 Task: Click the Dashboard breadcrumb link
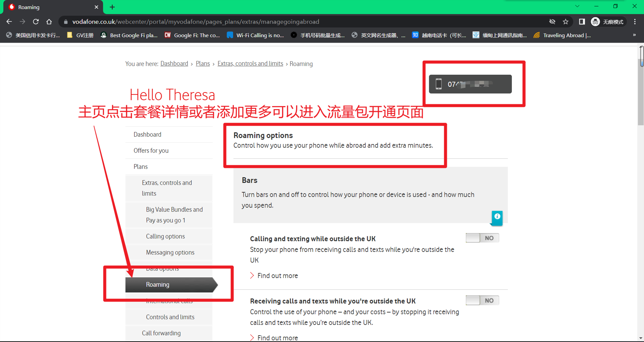click(174, 64)
